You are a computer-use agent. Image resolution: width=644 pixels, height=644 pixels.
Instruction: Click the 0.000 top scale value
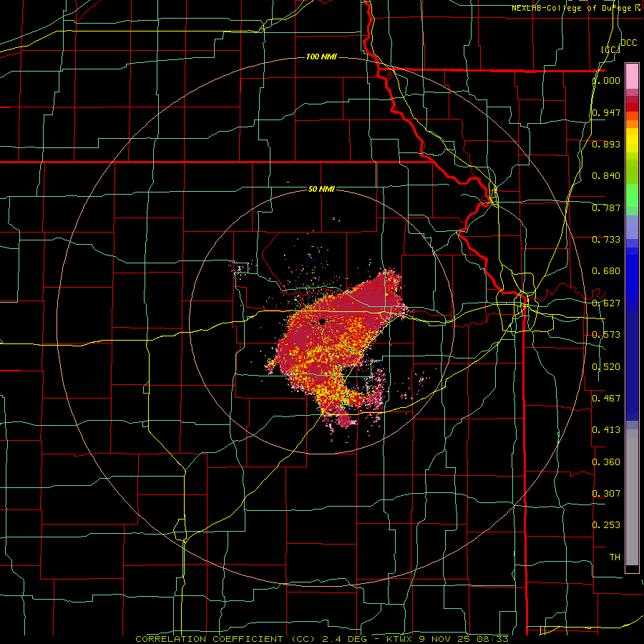click(x=606, y=80)
